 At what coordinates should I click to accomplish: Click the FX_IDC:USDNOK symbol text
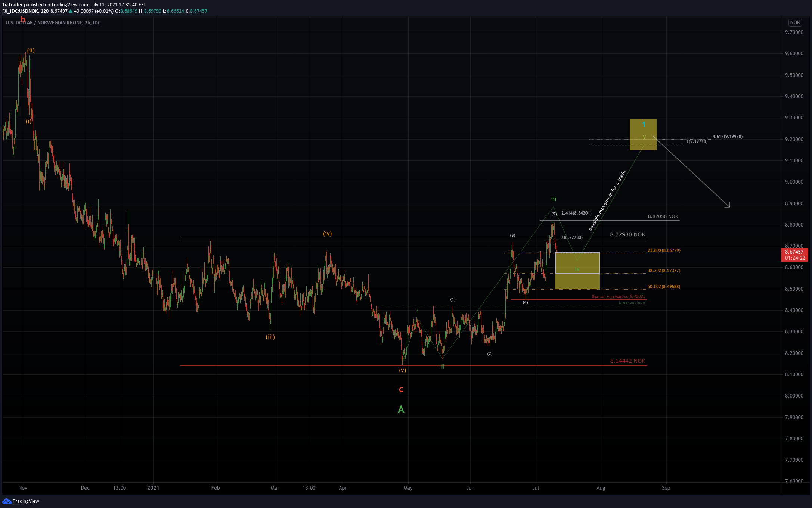pos(20,11)
